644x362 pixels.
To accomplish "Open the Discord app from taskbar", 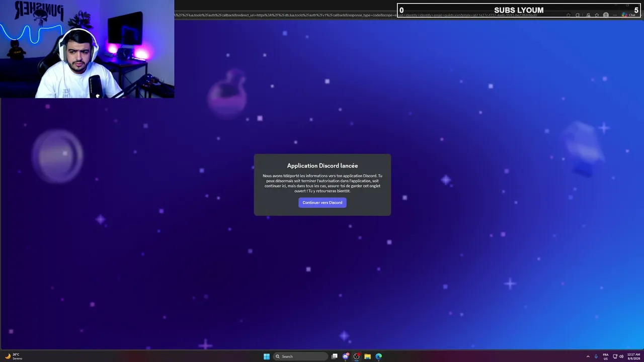I will pos(346,356).
